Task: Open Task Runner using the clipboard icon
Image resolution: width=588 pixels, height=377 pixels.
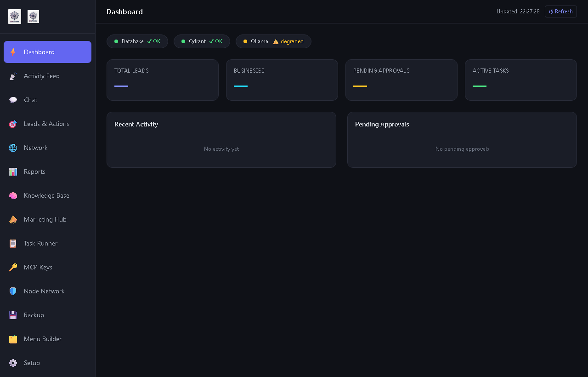Action: (13, 243)
